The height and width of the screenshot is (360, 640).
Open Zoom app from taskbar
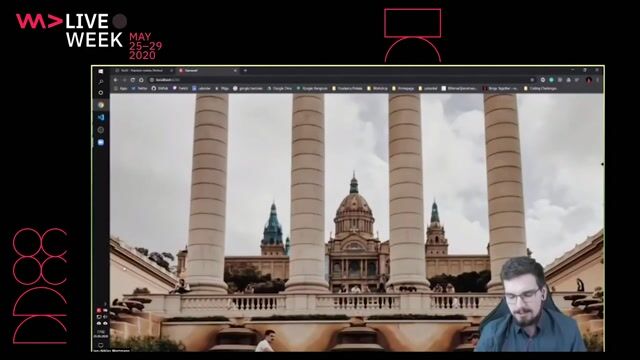point(101,142)
